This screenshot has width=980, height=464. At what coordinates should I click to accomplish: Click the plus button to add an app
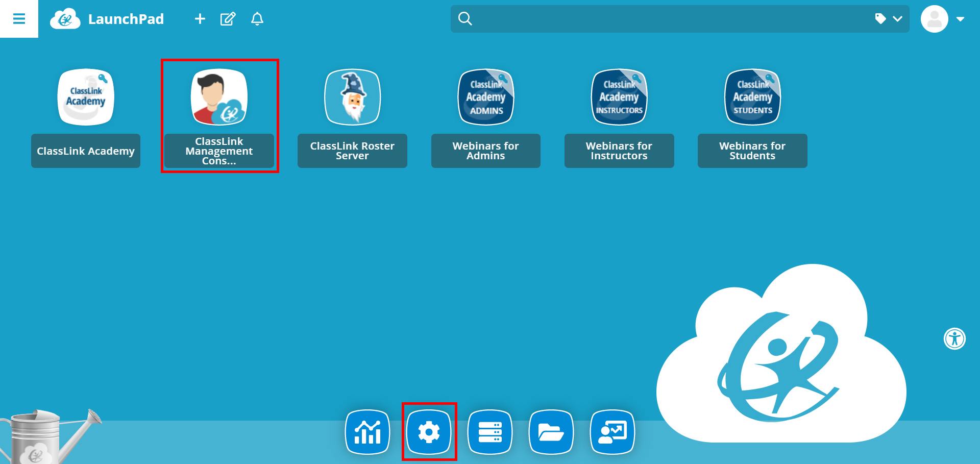point(200,19)
